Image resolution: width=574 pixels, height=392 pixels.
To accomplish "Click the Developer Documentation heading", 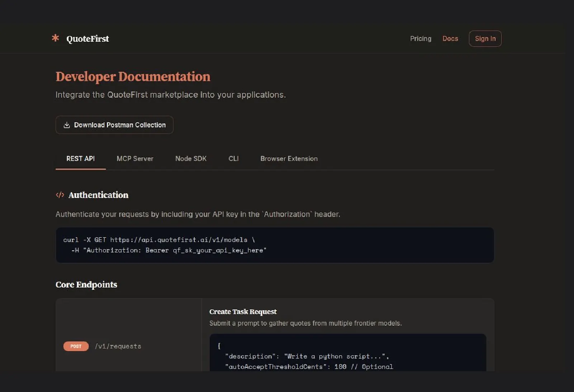I will 133,76.
